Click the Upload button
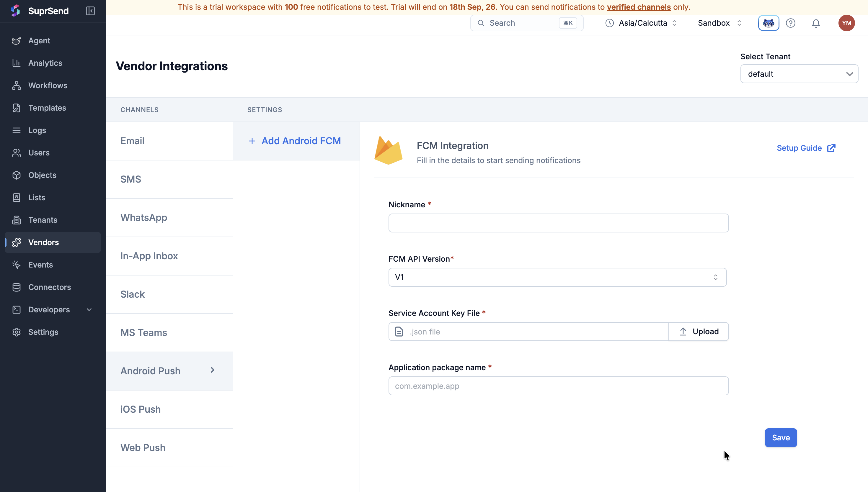Viewport: 868px width, 492px height. pos(699,332)
